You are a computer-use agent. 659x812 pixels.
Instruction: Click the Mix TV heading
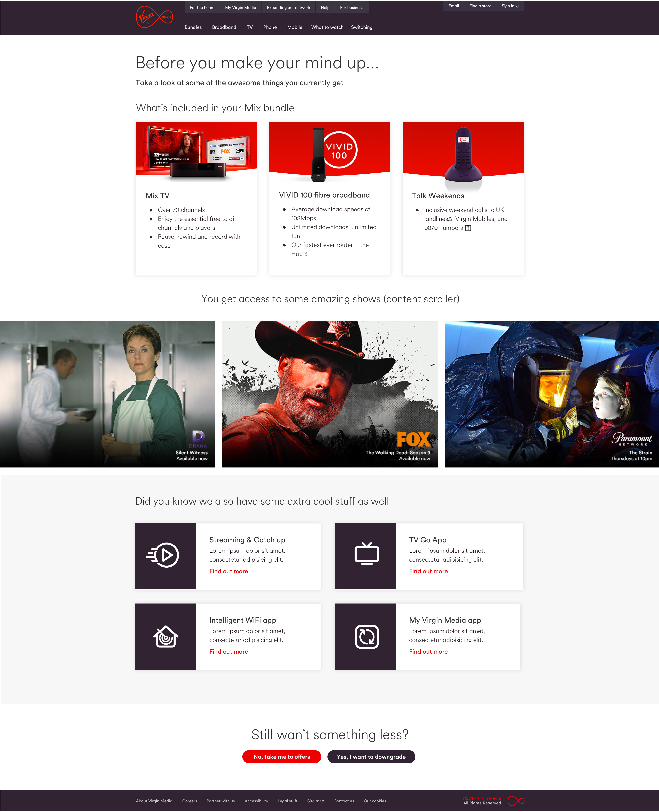pos(158,196)
